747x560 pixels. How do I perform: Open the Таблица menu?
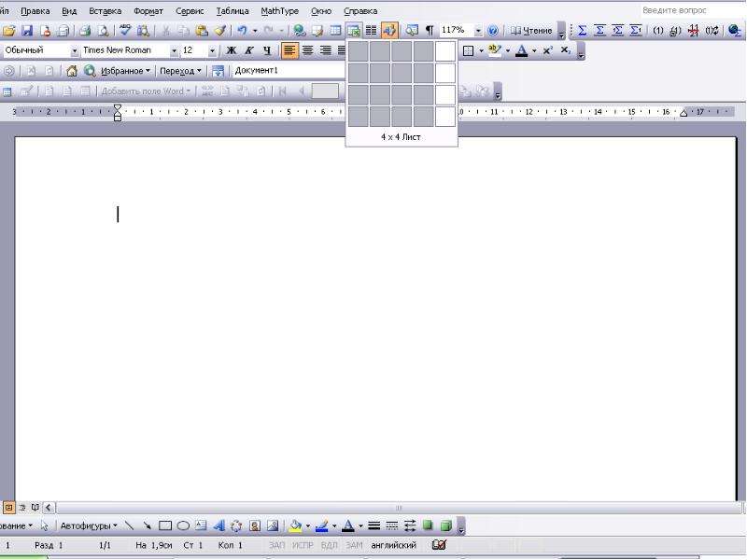coord(233,10)
